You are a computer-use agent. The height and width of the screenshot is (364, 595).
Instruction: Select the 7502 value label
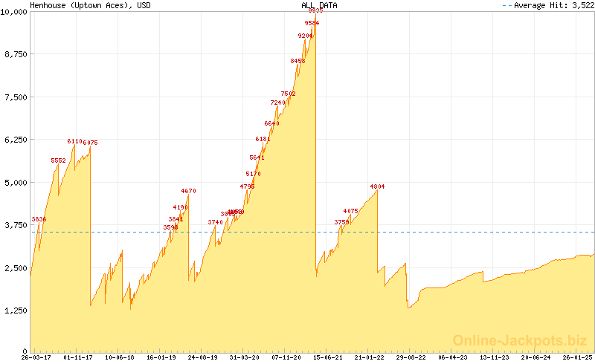click(289, 94)
